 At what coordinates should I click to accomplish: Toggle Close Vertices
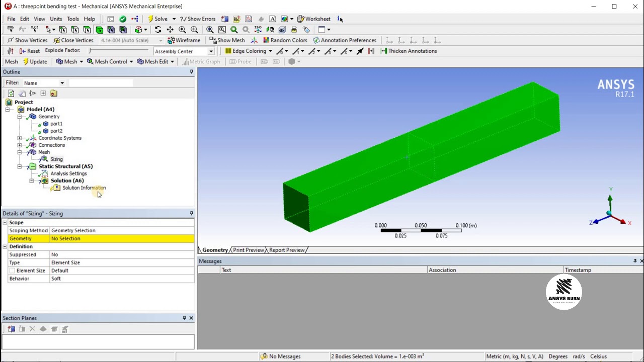pos(73,40)
